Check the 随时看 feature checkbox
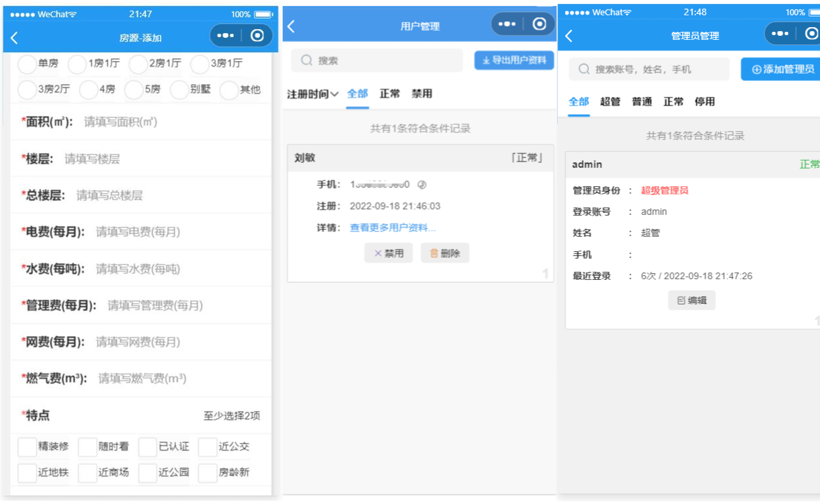Image resolution: width=820 pixels, height=504 pixels. [87, 447]
